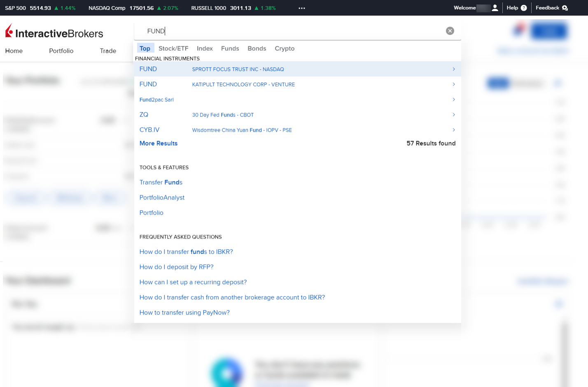Image resolution: width=588 pixels, height=387 pixels.
Task: Open details for Fund2pac Sarl via chevron
Action: point(453,100)
